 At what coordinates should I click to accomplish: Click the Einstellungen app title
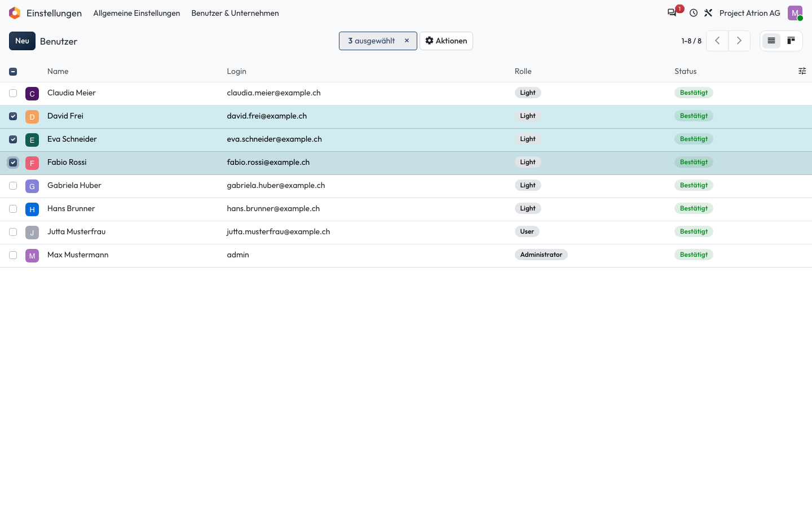(x=54, y=13)
